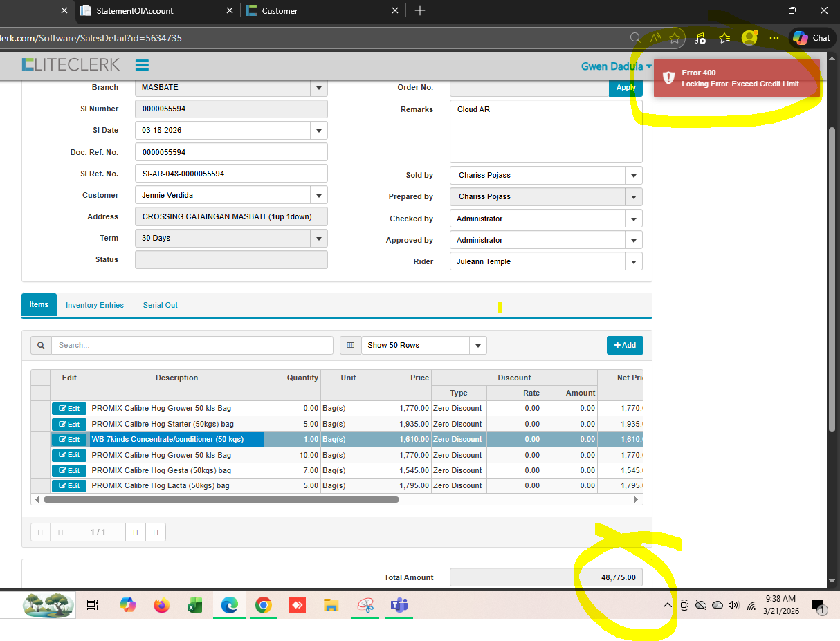The width and height of the screenshot is (840, 641).
Task: Click the Add button above the items table
Action: (625, 345)
